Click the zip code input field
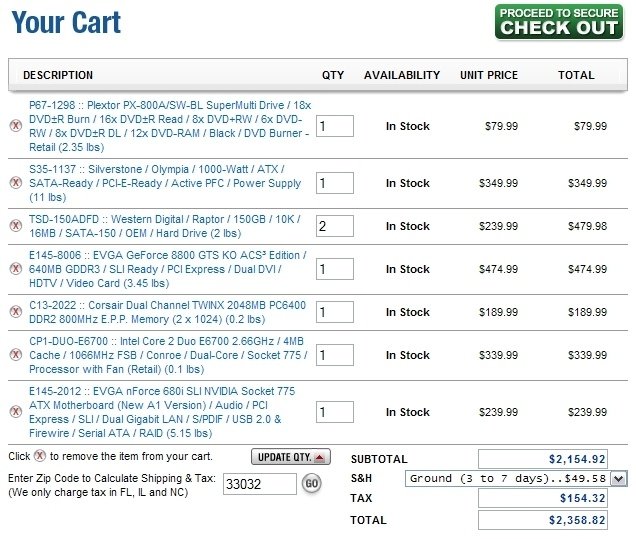 [259, 484]
